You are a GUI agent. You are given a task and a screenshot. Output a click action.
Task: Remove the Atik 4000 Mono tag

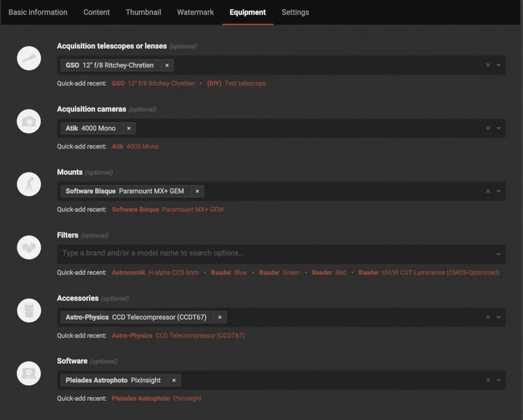point(129,128)
